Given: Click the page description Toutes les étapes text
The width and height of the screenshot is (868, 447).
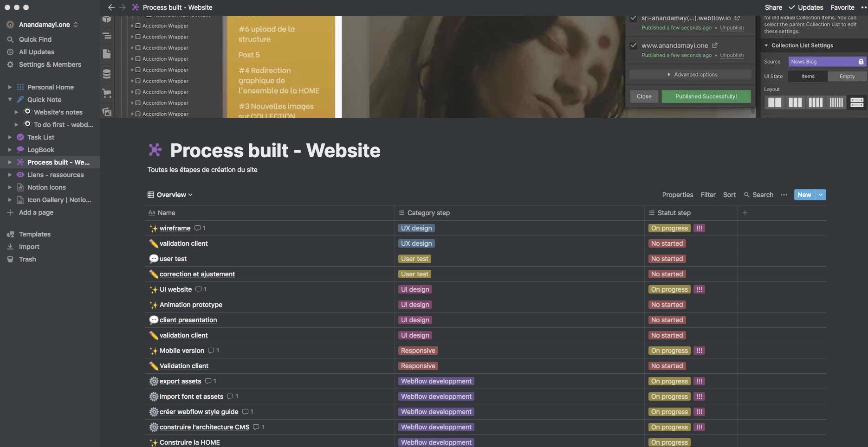Looking at the screenshot, I should [202, 170].
